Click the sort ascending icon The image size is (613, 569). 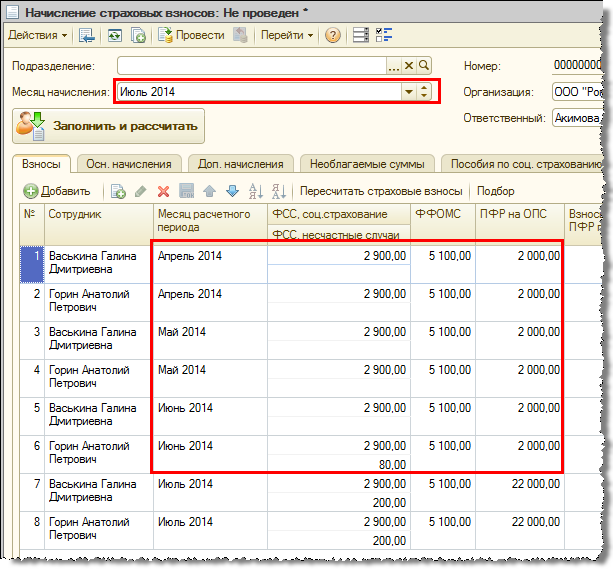tap(255, 191)
